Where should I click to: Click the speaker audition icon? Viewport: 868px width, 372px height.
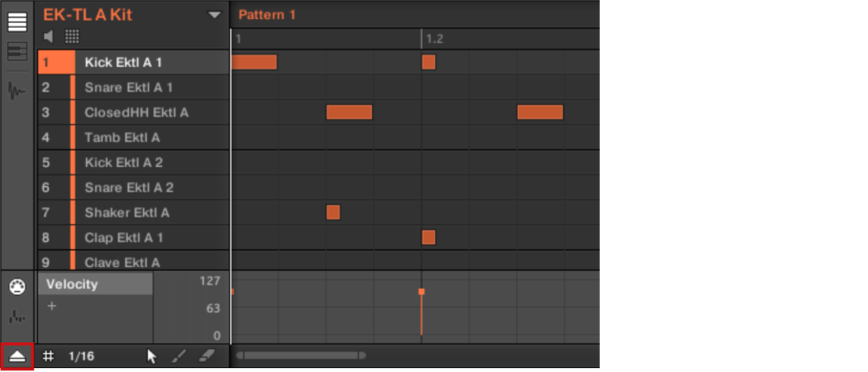(x=49, y=37)
